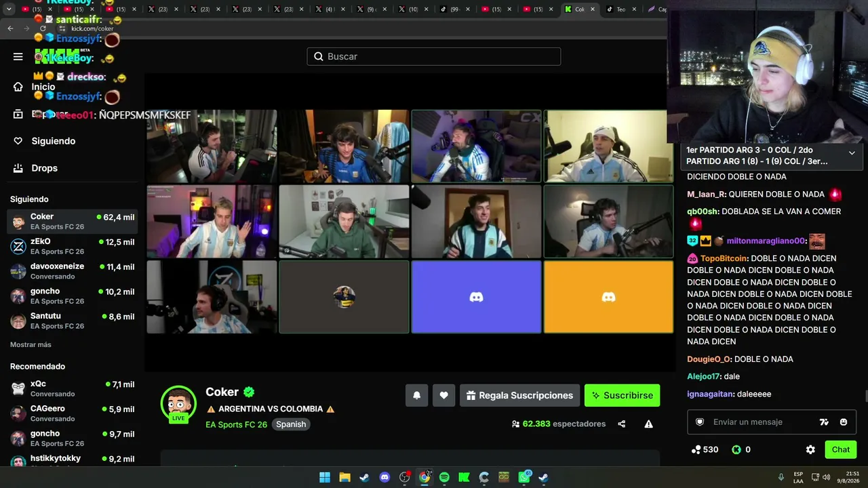Open File Explorer from the taskbar
The height and width of the screenshot is (488, 868).
point(344,477)
